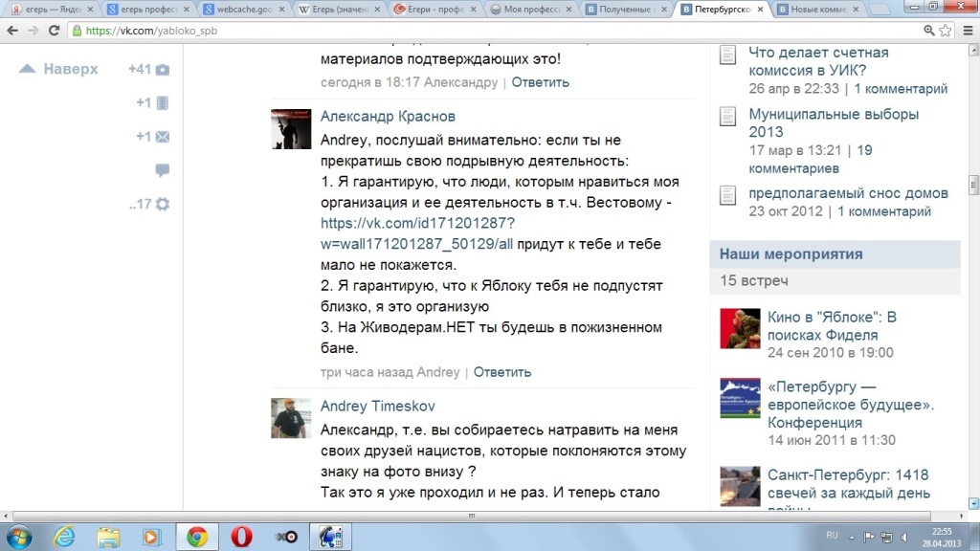Click the address bar URL field

[479, 31]
